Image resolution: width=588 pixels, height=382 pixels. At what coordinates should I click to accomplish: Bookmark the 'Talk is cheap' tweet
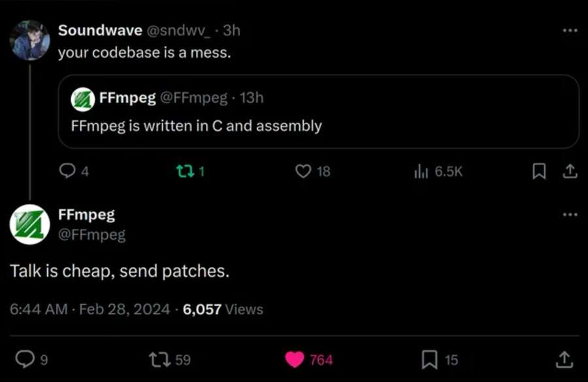(x=430, y=358)
